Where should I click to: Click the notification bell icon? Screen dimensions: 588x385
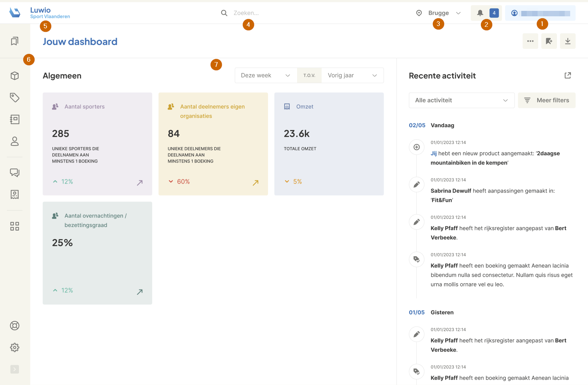tap(480, 13)
